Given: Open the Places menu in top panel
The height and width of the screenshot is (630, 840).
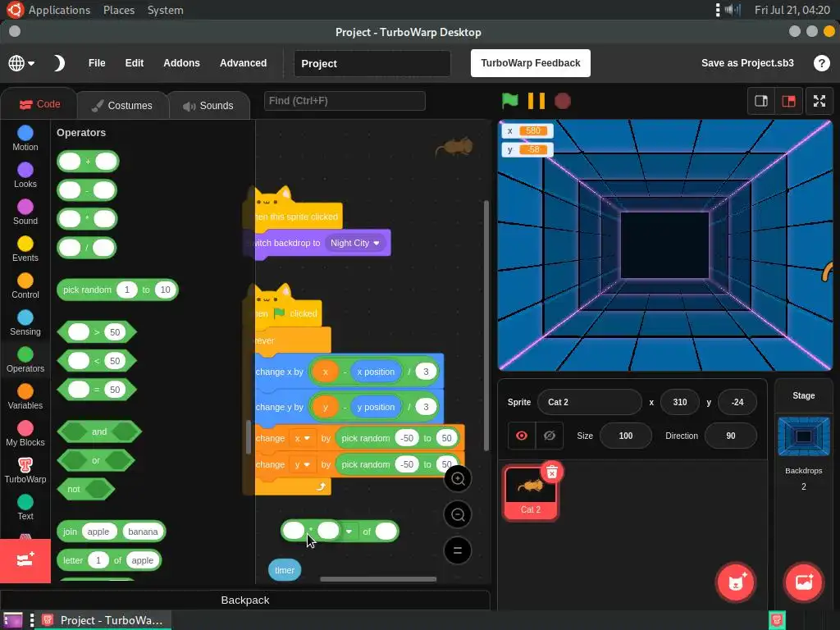Looking at the screenshot, I should tap(118, 10).
